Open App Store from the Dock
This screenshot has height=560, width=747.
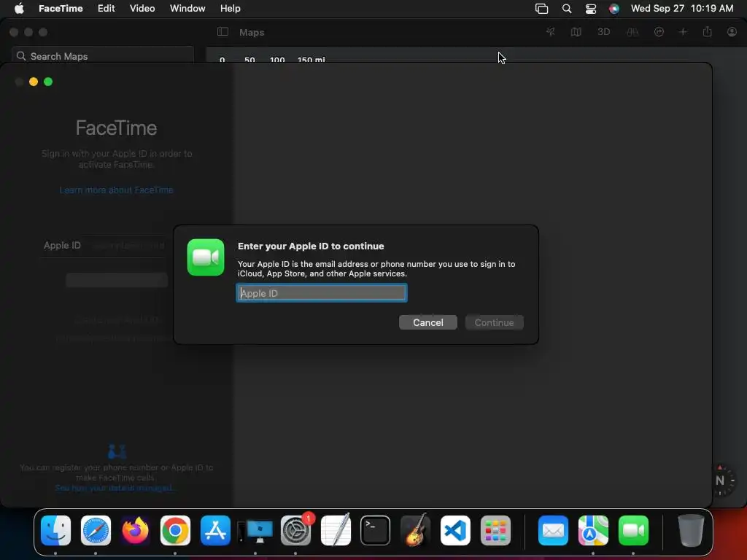pos(215,531)
